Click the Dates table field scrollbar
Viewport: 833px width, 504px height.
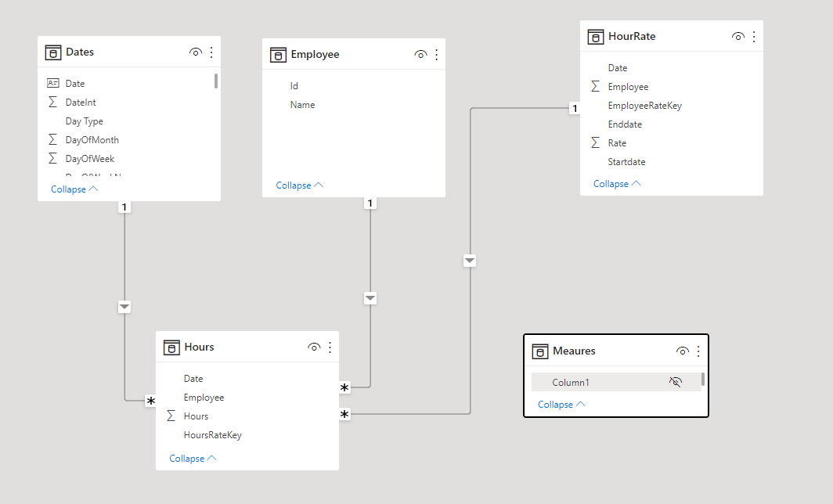tap(216, 81)
